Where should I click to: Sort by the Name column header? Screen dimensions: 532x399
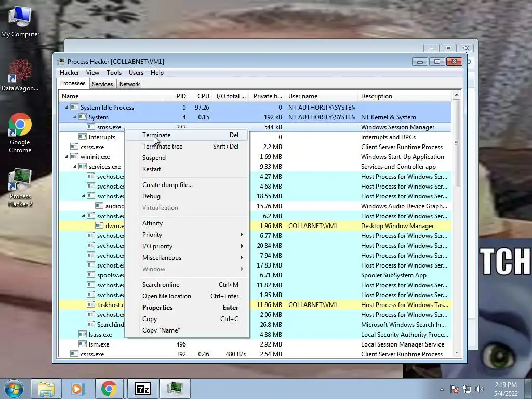(x=111, y=96)
